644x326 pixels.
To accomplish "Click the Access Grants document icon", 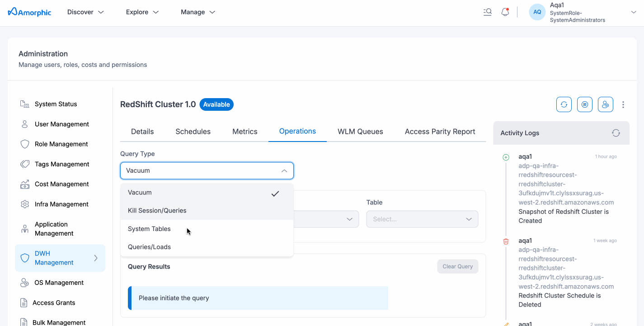I will 24,302.
